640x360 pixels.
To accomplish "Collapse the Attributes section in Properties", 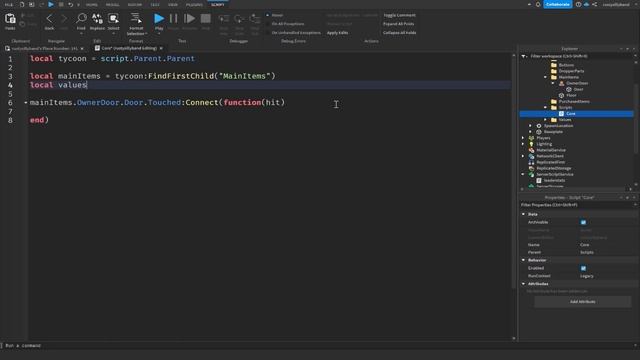I will pyautogui.click(x=524, y=284).
